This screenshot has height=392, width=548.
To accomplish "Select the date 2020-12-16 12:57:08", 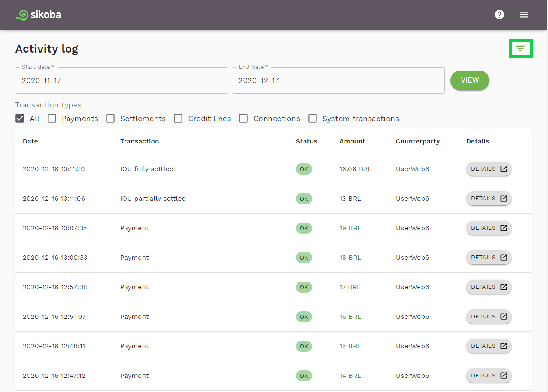I will tap(55, 287).
